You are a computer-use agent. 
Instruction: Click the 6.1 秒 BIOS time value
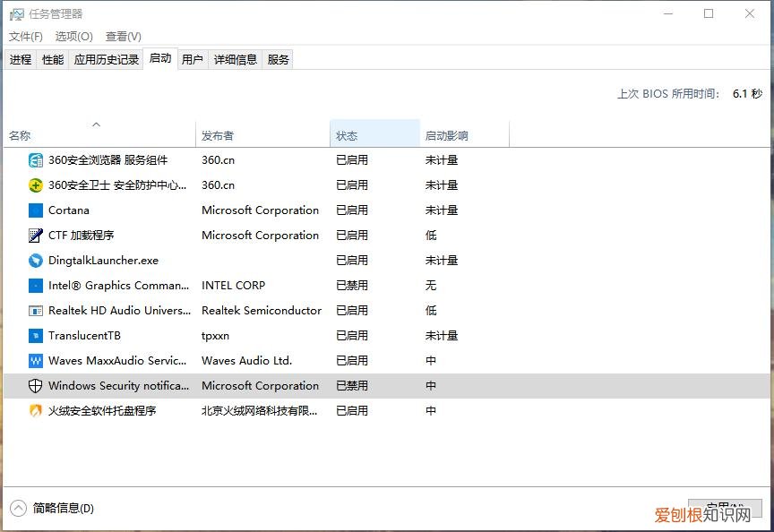[747, 94]
